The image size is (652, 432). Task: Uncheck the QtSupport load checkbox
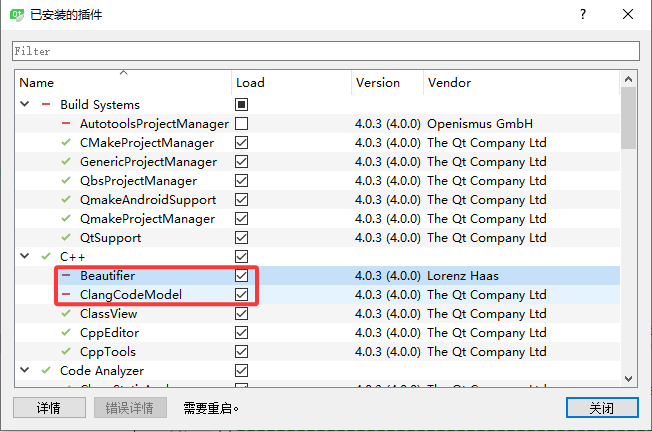coord(241,237)
